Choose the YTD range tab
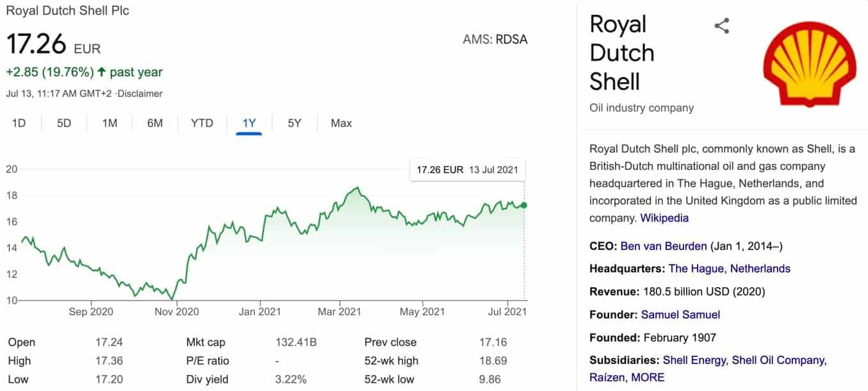This screenshot has height=391, width=868. 202,123
